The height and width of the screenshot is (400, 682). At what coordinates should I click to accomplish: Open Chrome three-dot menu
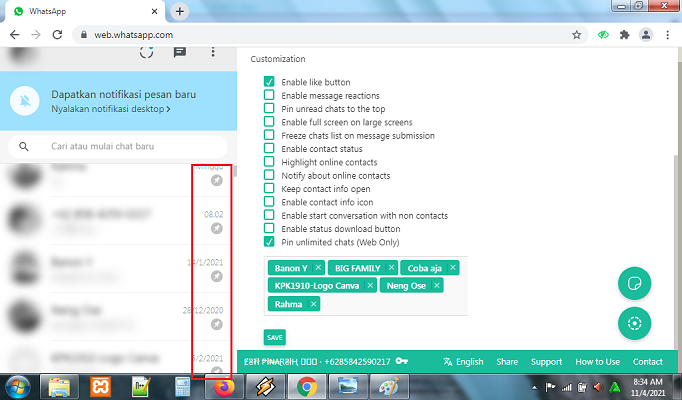[668, 35]
